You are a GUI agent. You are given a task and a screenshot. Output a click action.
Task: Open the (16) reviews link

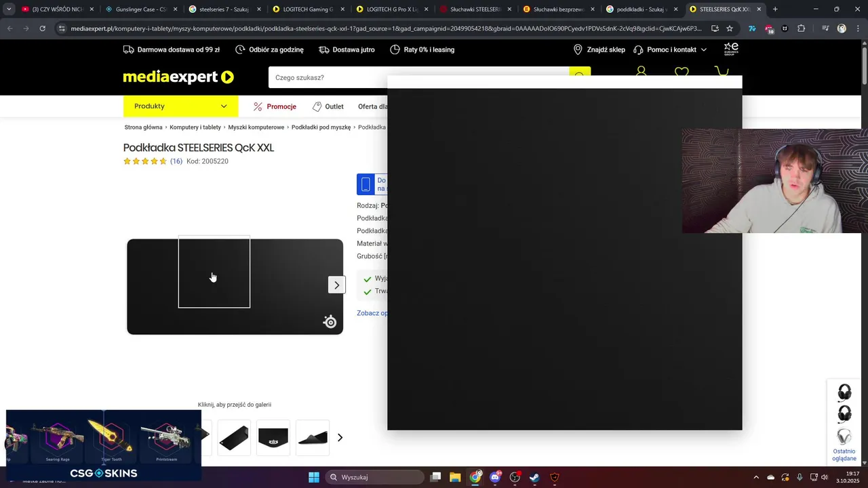(176, 161)
